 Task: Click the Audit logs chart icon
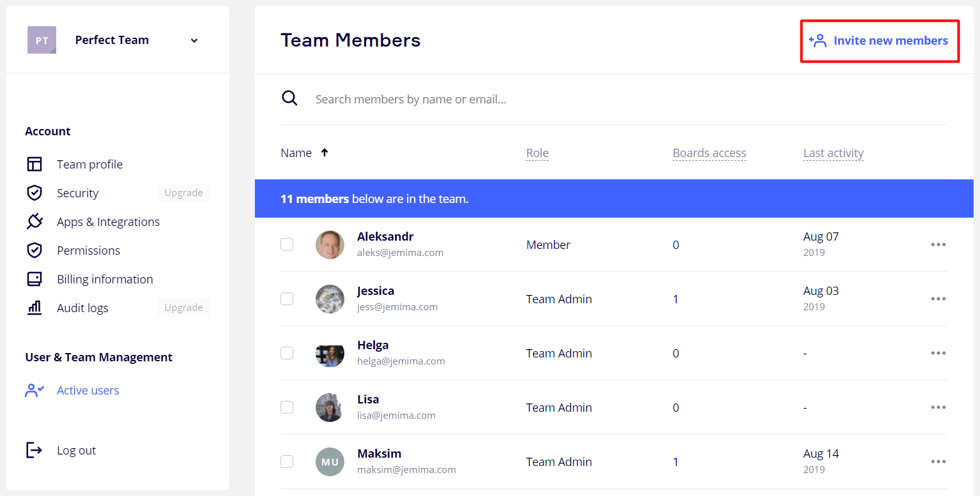34,308
